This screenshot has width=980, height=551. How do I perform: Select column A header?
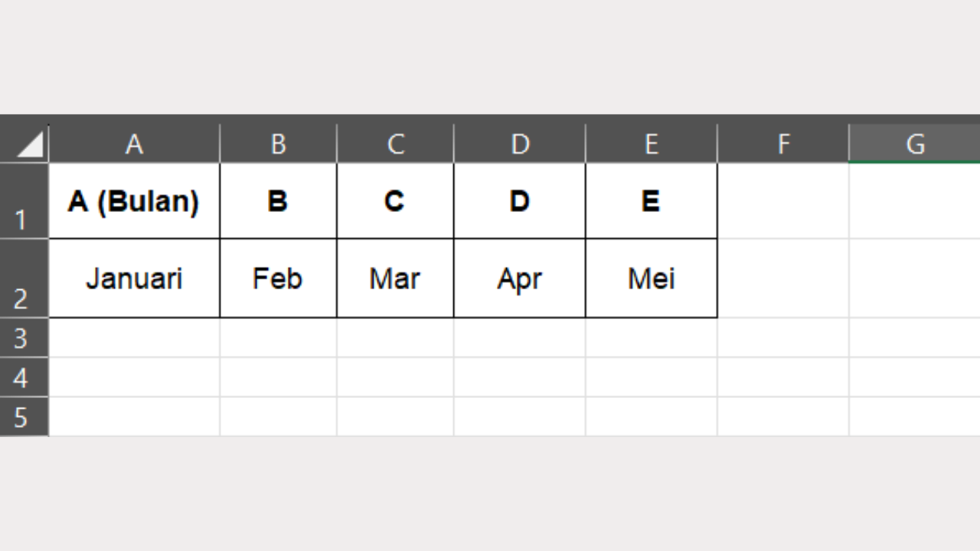tap(134, 144)
